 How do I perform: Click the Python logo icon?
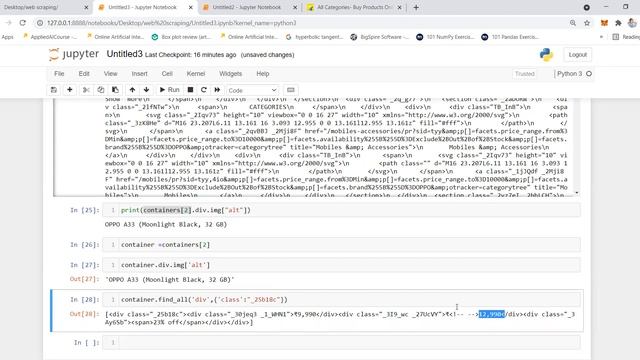(546, 54)
